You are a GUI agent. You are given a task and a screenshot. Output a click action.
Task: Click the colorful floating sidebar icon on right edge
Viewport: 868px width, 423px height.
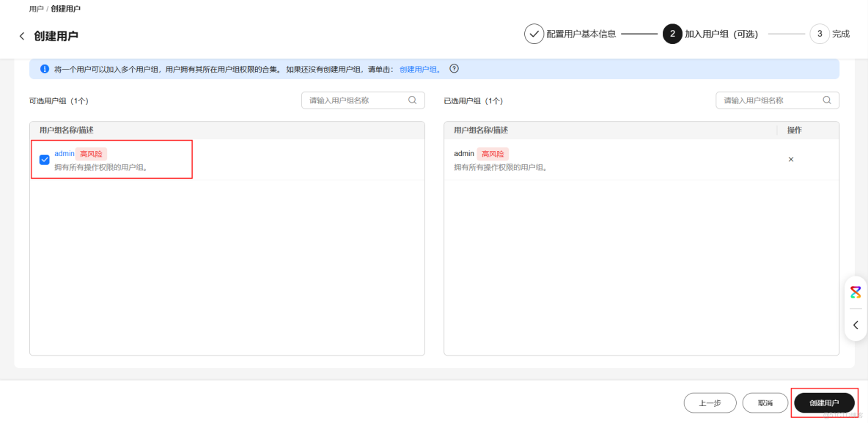(856, 292)
